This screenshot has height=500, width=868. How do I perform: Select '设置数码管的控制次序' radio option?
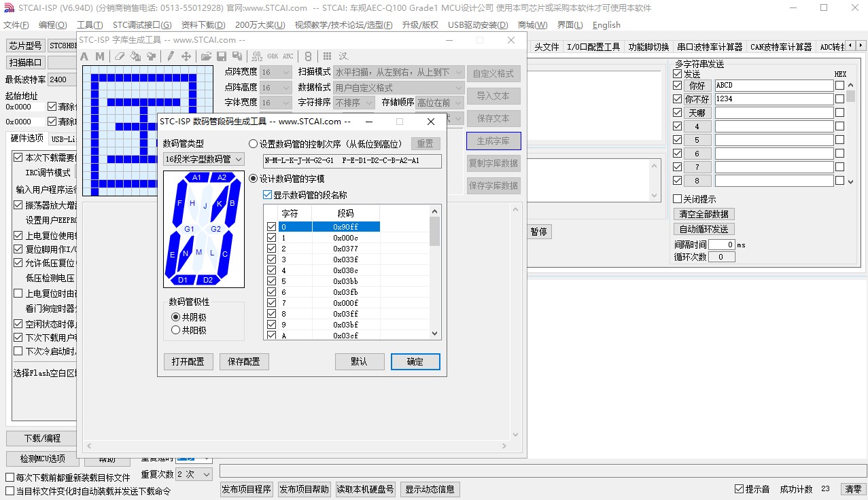[x=326, y=144]
